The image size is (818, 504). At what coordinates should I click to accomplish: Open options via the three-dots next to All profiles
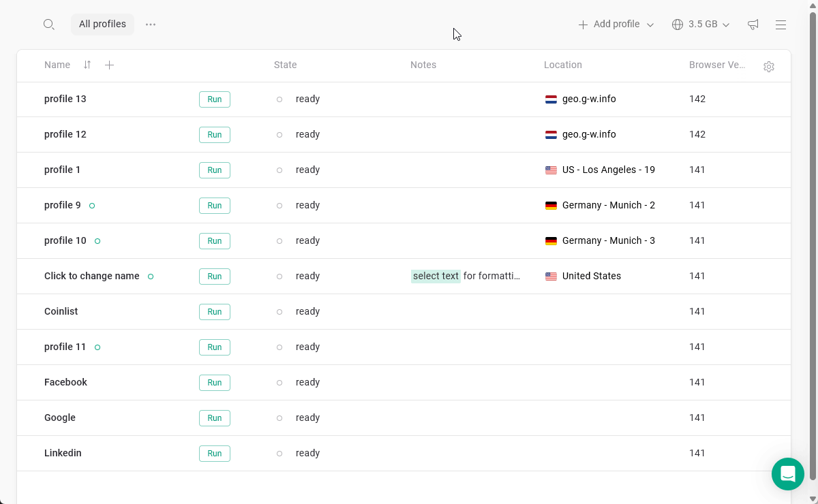click(x=151, y=24)
